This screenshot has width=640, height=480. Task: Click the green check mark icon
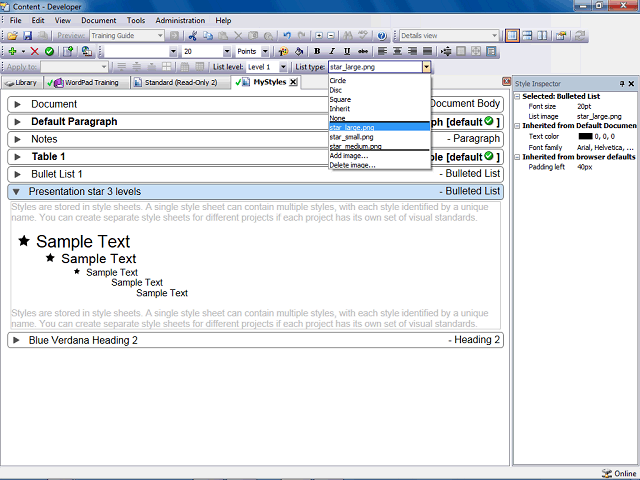(49, 51)
